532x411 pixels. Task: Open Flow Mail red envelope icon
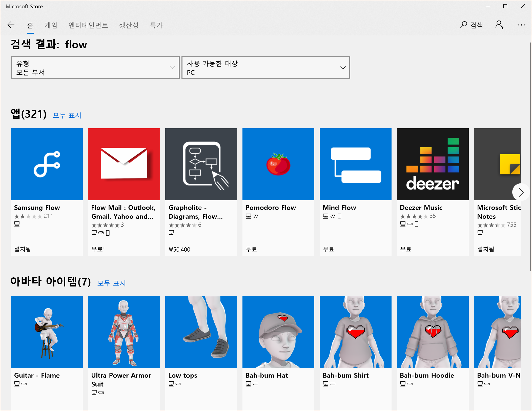pyautogui.click(x=124, y=164)
